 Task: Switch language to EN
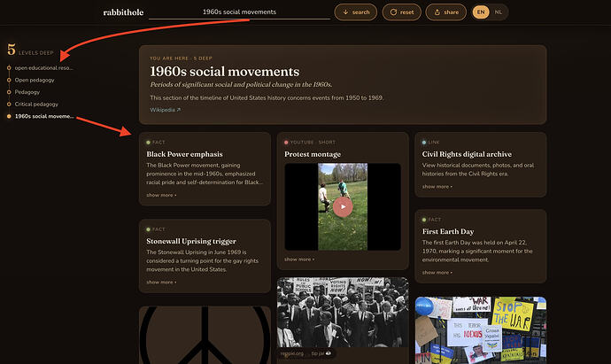481,12
